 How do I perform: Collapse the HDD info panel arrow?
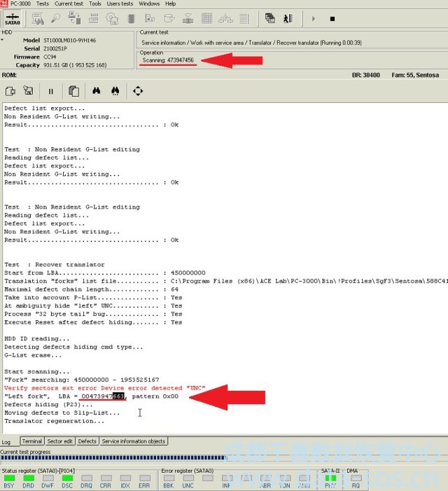3,40
